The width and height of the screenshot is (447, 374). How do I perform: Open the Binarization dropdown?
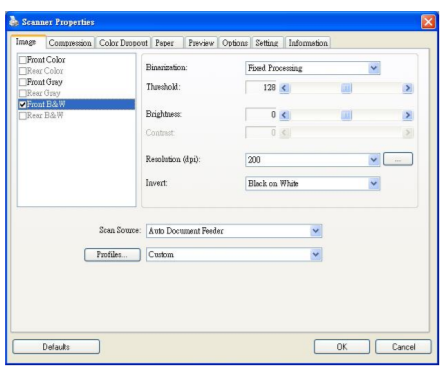[x=374, y=68]
